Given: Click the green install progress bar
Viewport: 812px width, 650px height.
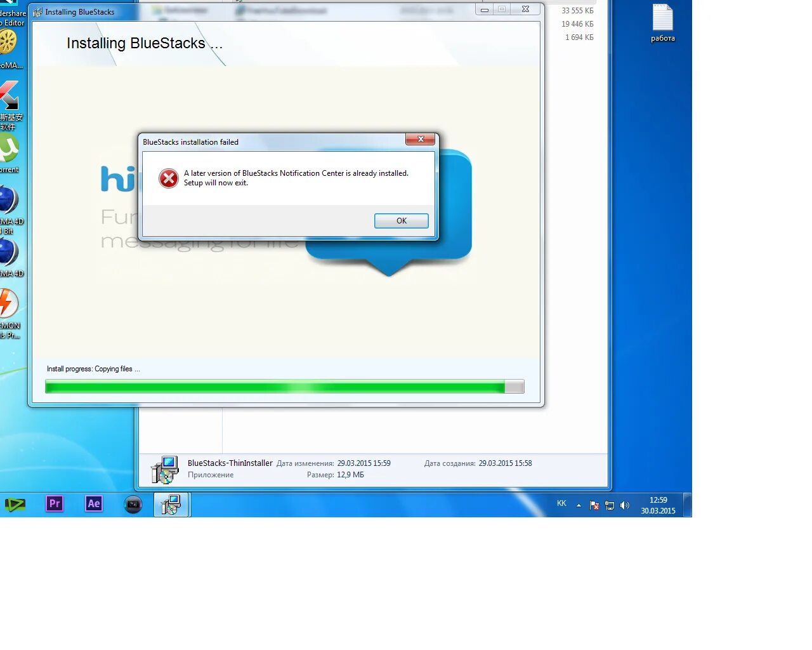Looking at the screenshot, I should coord(284,387).
